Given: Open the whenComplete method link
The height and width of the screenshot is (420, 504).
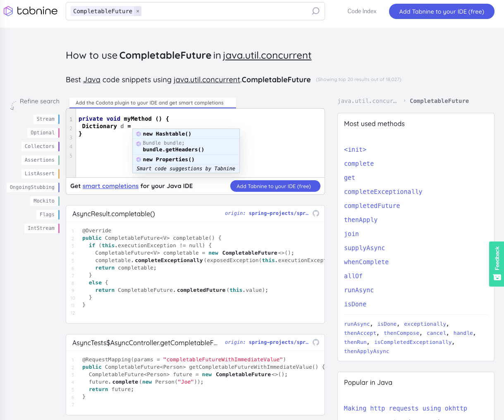Looking at the screenshot, I should point(366,262).
